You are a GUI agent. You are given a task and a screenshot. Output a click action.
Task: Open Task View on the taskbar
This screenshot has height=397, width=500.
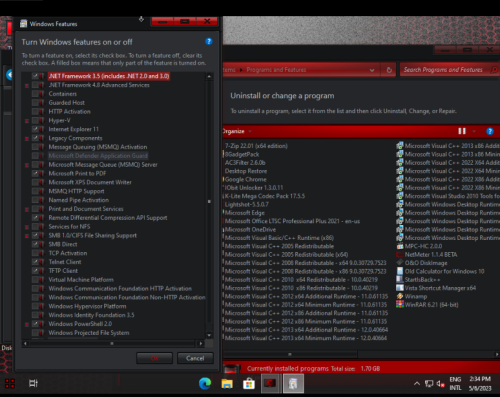(33, 383)
